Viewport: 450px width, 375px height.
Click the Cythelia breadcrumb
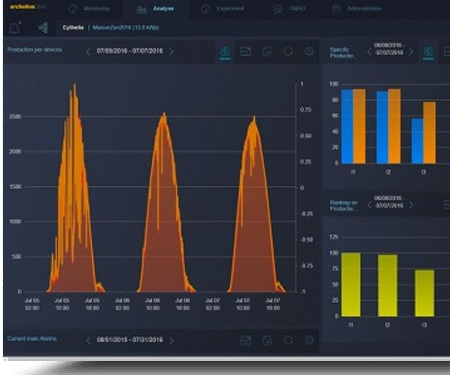click(73, 28)
